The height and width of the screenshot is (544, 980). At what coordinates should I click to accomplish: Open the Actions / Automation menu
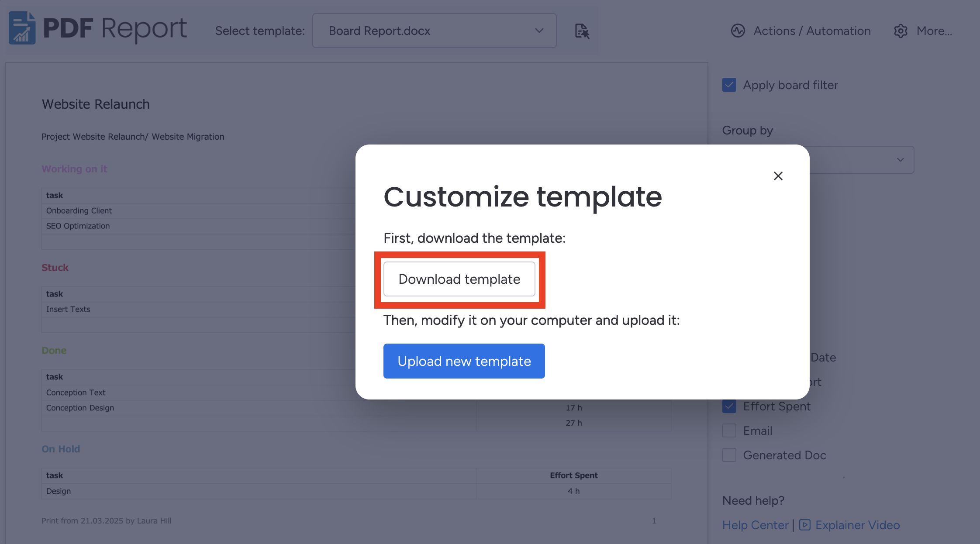(811, 31)
